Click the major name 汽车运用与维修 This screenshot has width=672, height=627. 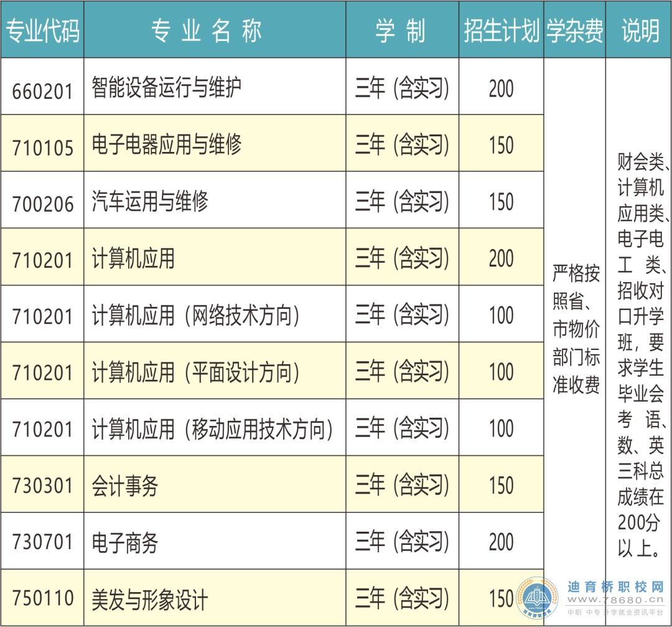coord(149,200)
